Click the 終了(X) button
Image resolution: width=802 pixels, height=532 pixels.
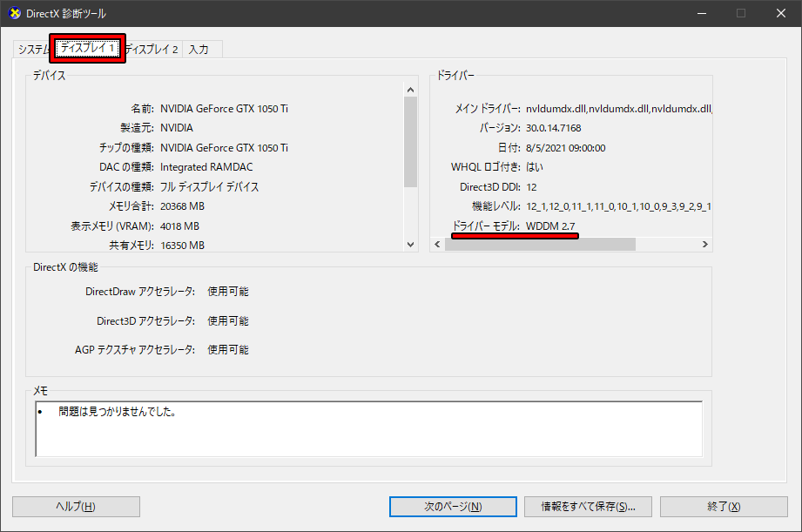724,507
